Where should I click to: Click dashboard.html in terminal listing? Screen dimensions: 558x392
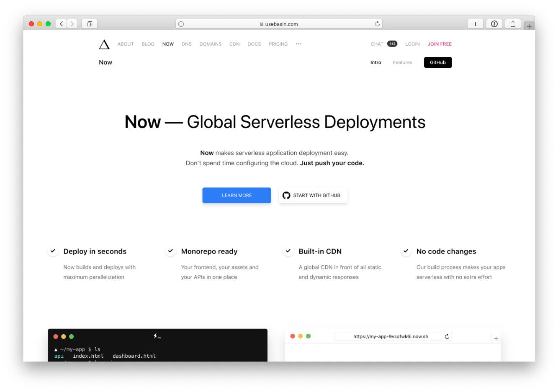coord(134,356)
